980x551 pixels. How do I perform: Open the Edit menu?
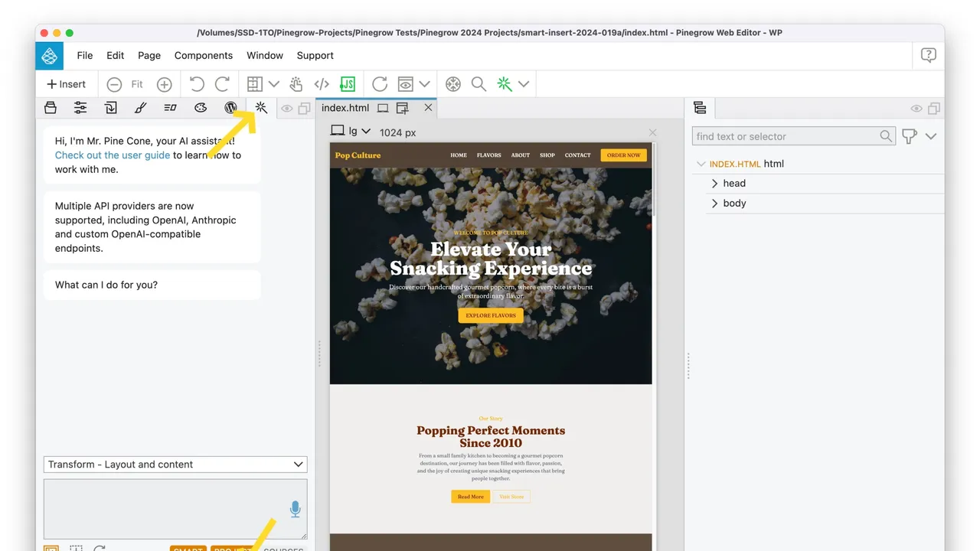click(x=116, y=55)
